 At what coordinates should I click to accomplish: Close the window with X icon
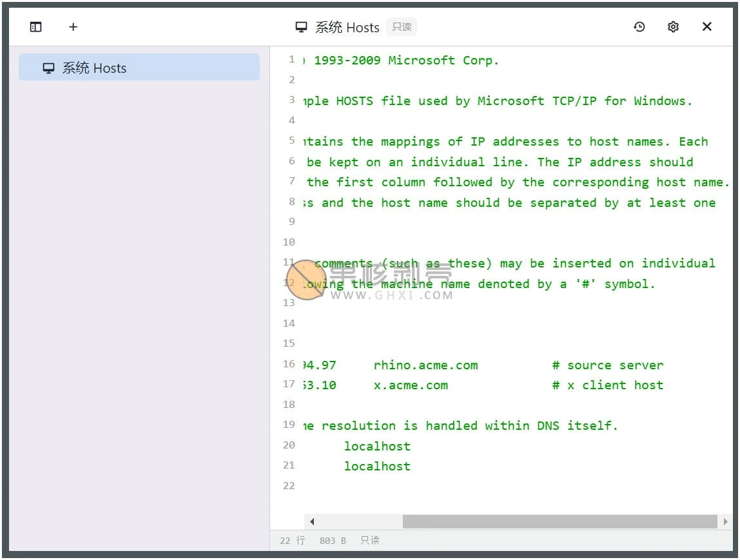[x=706, y=26]
